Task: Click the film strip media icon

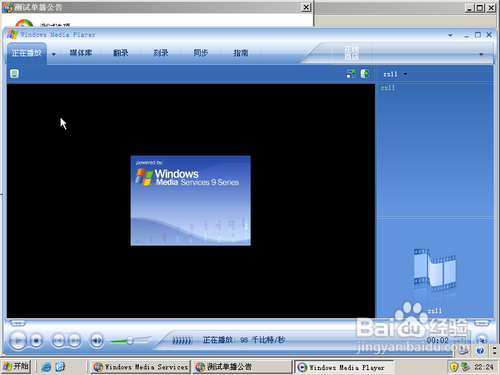Action: click(435, 270)
